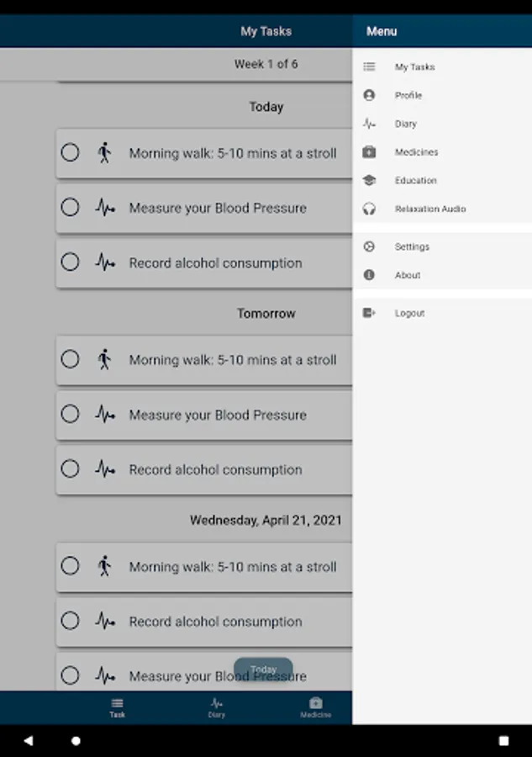
Task: Tap the floating Today button
Action: (263, 670)
